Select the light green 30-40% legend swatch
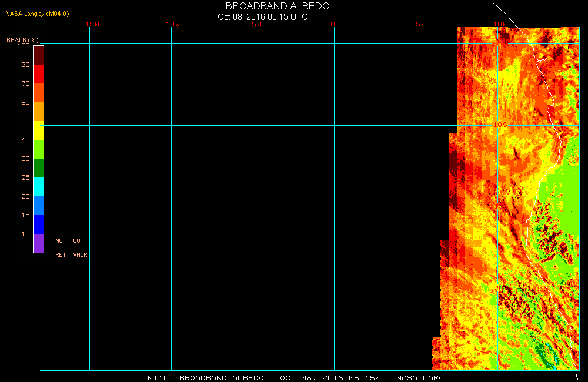Viewport: 588px width, 382px height. point(38,149)
